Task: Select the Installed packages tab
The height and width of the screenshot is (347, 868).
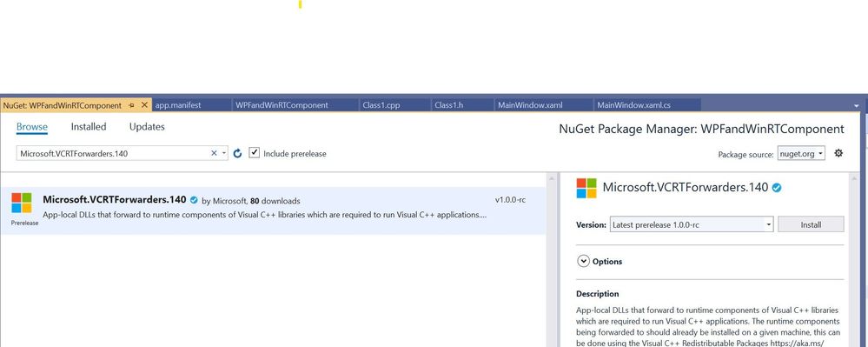Action: tap(89, 126)
